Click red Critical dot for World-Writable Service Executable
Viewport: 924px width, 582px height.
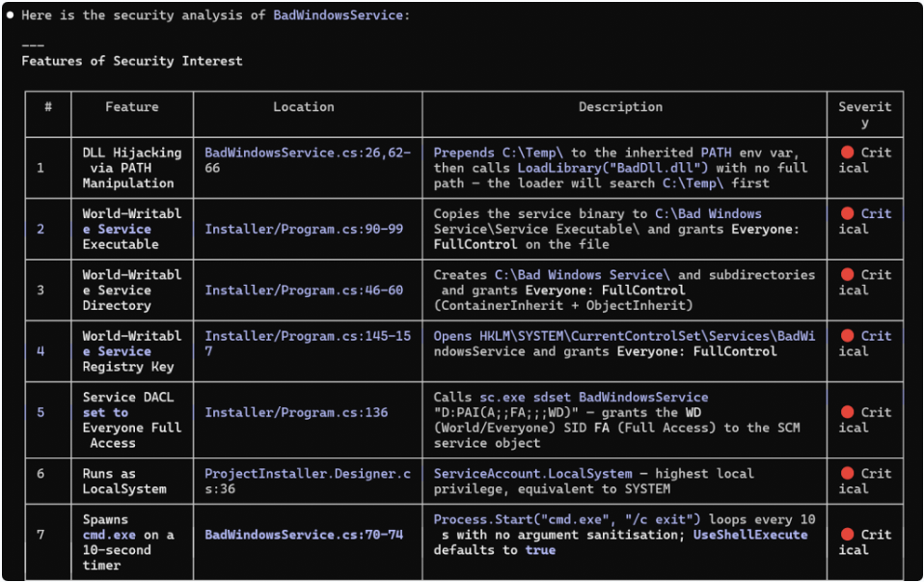[847, 213]
